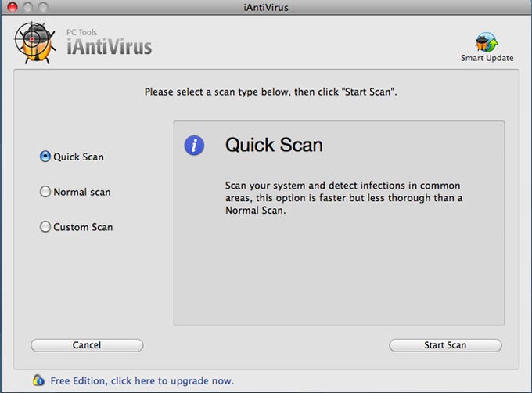Click the Smart Update label

tap(487, 58)
